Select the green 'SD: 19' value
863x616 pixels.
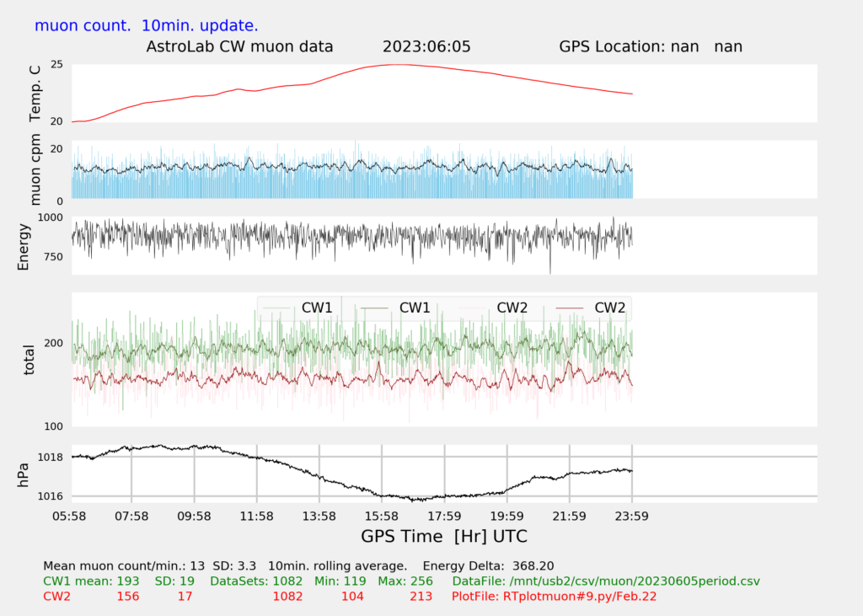174,581
